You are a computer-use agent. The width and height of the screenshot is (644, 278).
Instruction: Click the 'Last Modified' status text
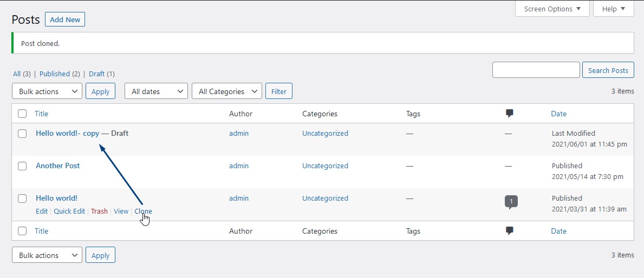pyautogui.click(x=574, y=133)
